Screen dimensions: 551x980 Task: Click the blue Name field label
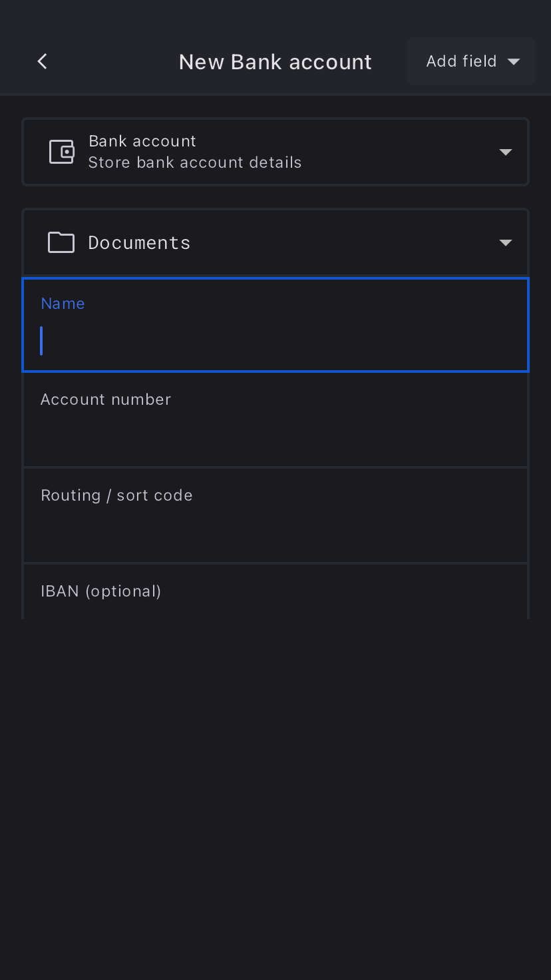pos(63,304)
